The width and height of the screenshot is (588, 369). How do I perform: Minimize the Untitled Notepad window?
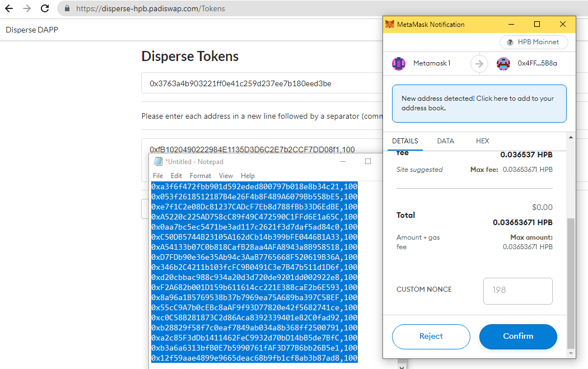coord(342,161)
